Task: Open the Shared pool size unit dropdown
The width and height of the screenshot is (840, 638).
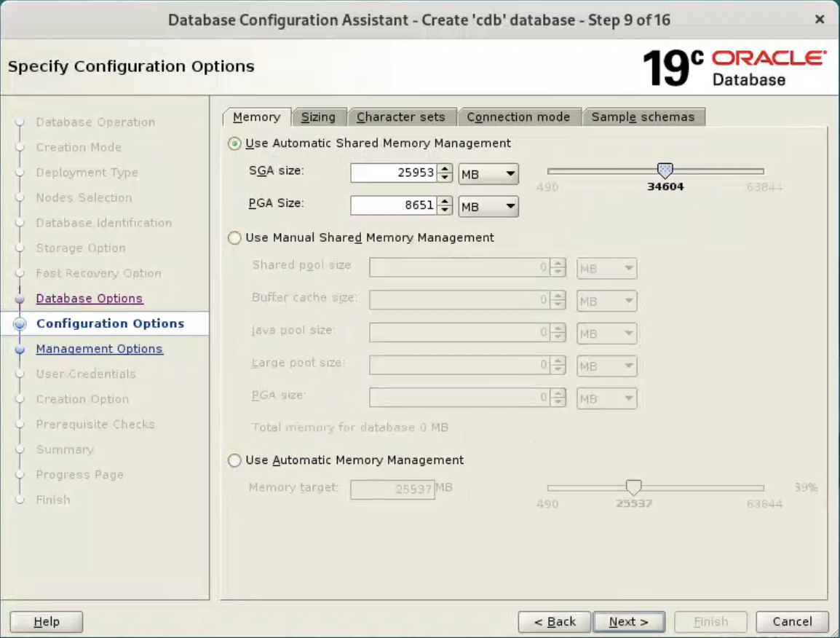Action: tap(607, 269)
